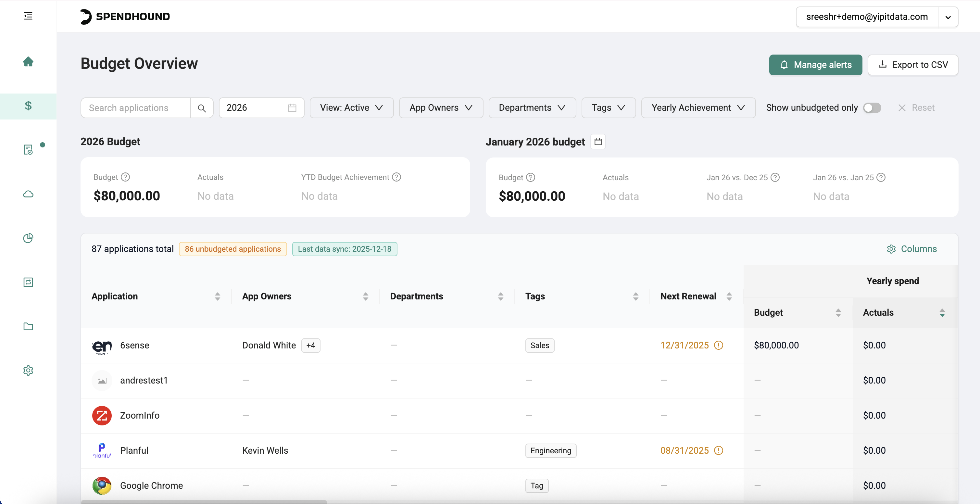Open the Departments filter dropdown
Viewport: 980px width, 504px height.
(x=532, y=108)
